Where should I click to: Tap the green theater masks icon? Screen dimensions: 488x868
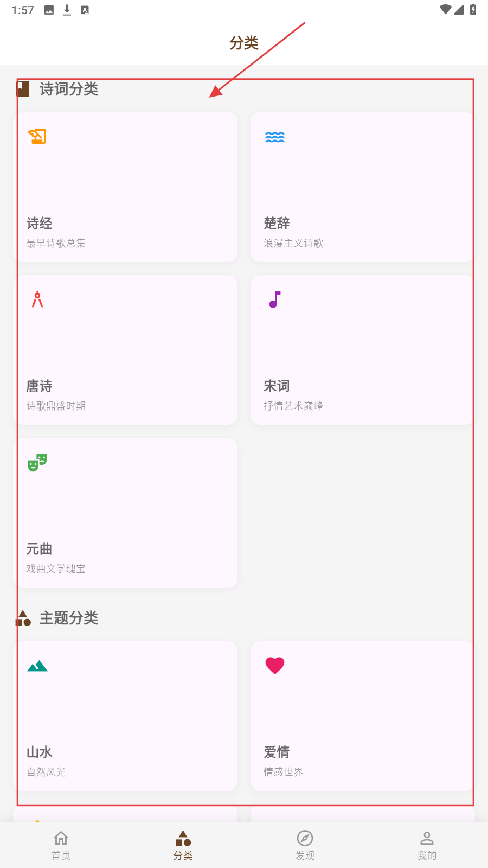pyautogui.click(x=37, y=462)
